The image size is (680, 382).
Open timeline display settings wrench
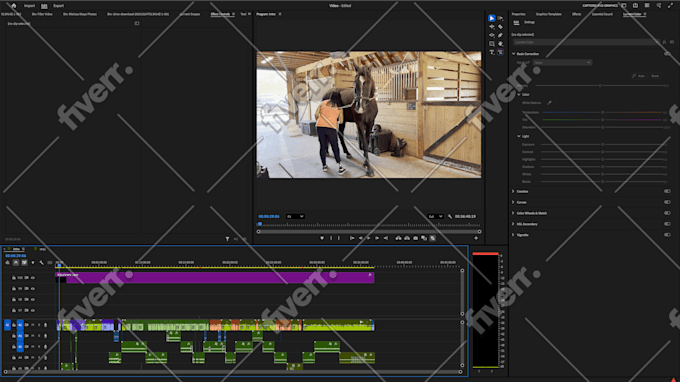41,263
